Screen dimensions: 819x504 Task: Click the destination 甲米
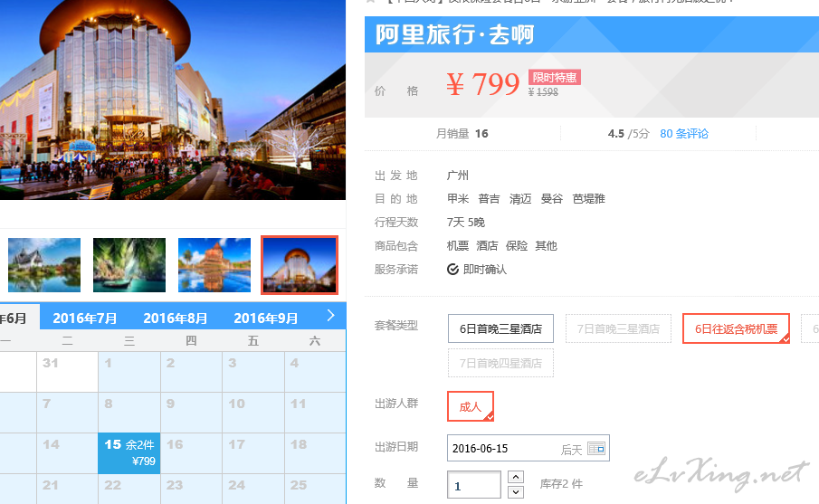tap(458, 199)
